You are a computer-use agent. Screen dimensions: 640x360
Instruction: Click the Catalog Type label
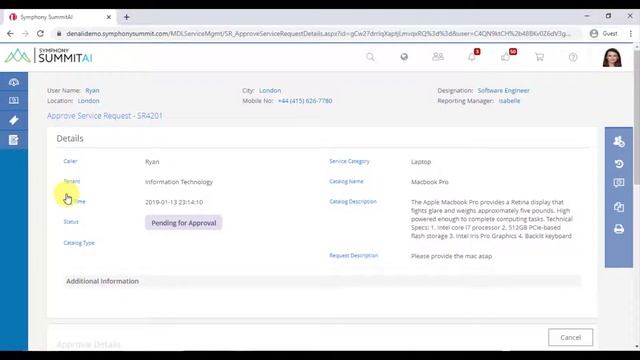pos(79,243)
